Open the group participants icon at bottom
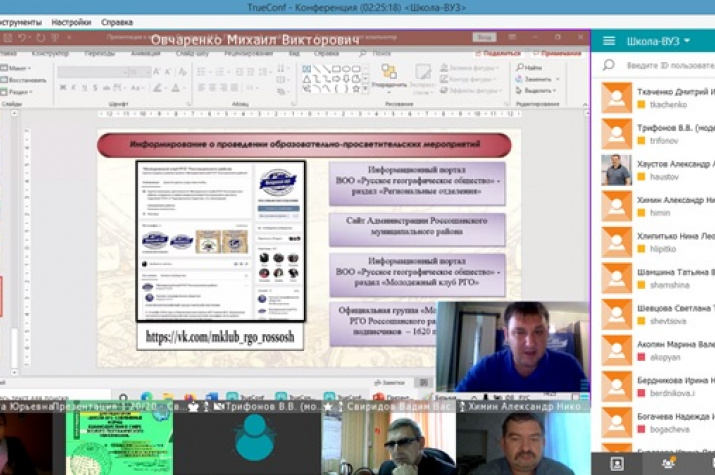The width and height of the screenshot is (715, 475). 668,464
